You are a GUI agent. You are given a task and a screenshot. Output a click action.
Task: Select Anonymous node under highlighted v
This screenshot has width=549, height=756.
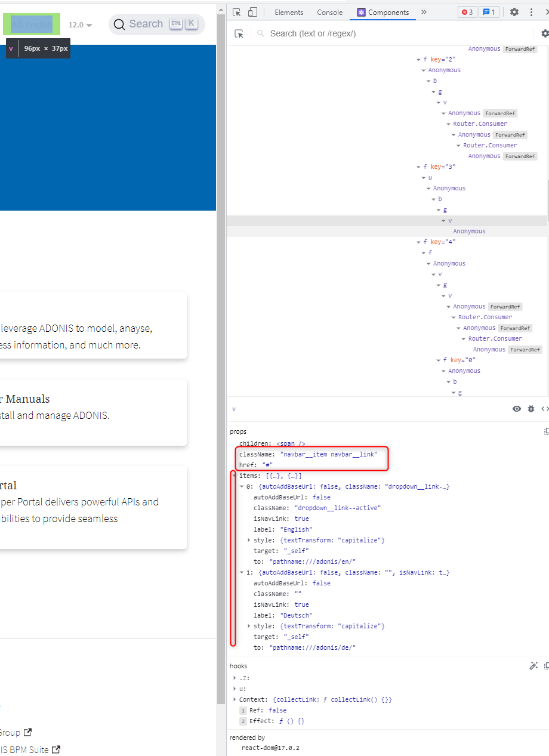(469, 231)
